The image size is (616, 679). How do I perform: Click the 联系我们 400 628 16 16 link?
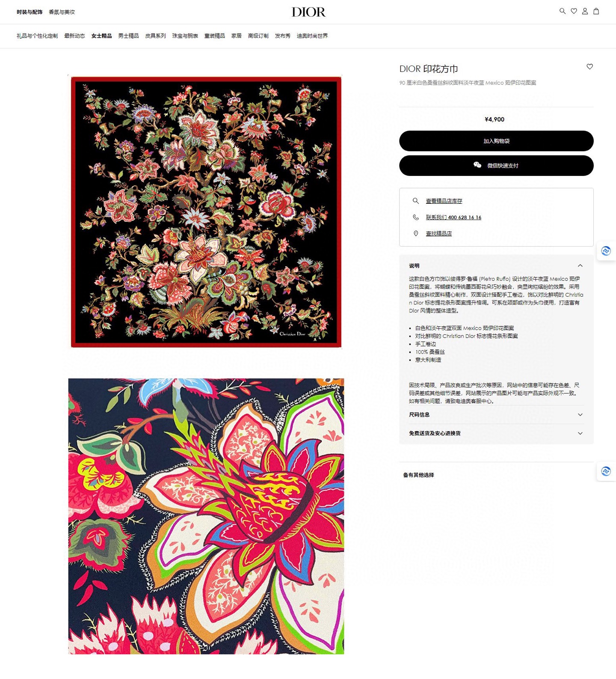pyautogui.click(x=453, y=217)
